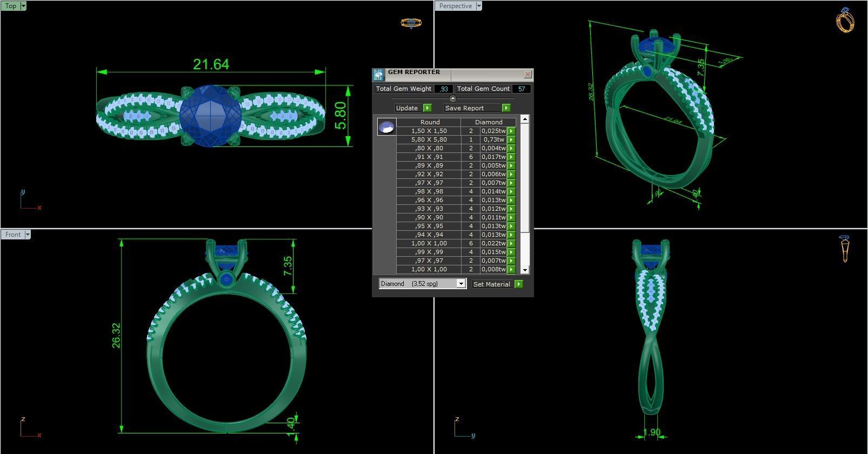Select the ,99 X ,99 size row
This screenshot has width=868, height=454.
(x=429, y=252)
